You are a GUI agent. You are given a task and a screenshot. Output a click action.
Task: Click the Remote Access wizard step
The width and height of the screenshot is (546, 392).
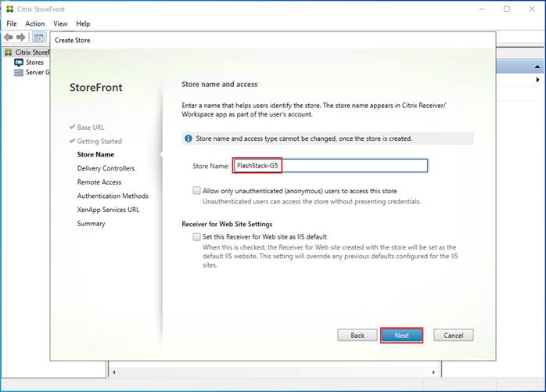pos(99,182)
